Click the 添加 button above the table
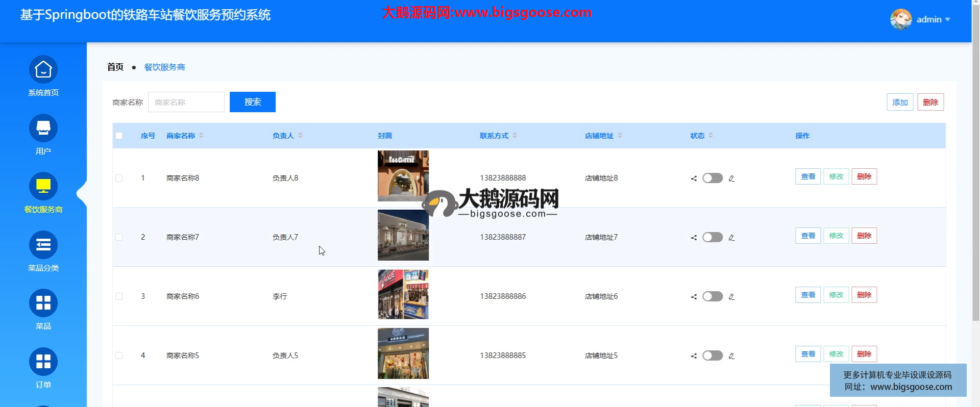 900,102
